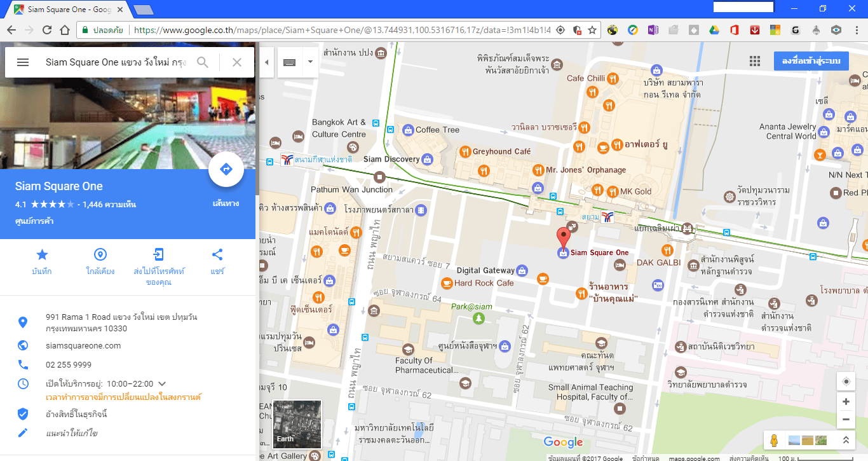
Task: Open the 1,446 ความเห็น reviews link
Action: (x=109, y=205)
